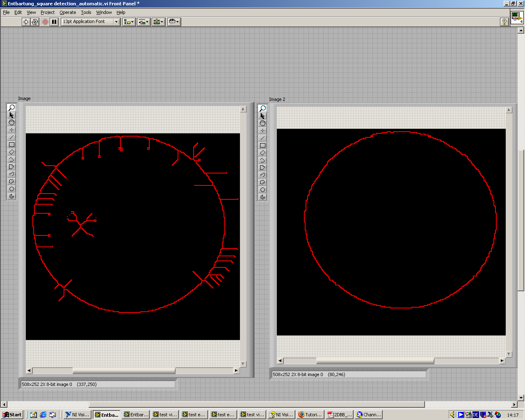
Task: Select the Broken Line tool in Image 2 display
Action: point(262,160)
